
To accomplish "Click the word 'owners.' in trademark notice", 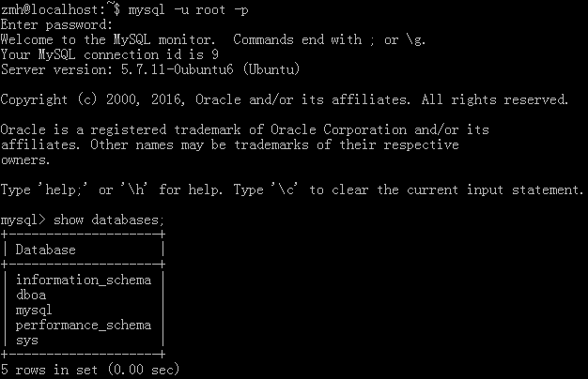I will 25,160.
